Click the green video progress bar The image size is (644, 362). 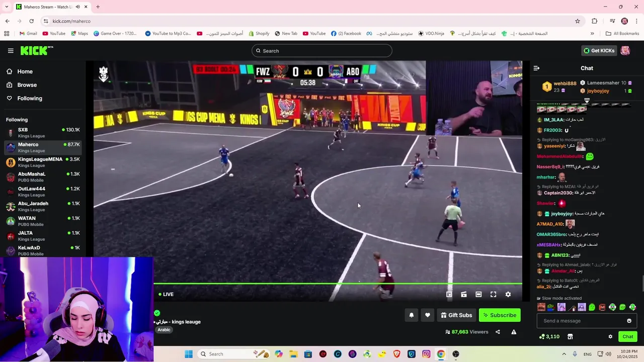(x=338, y=284)
